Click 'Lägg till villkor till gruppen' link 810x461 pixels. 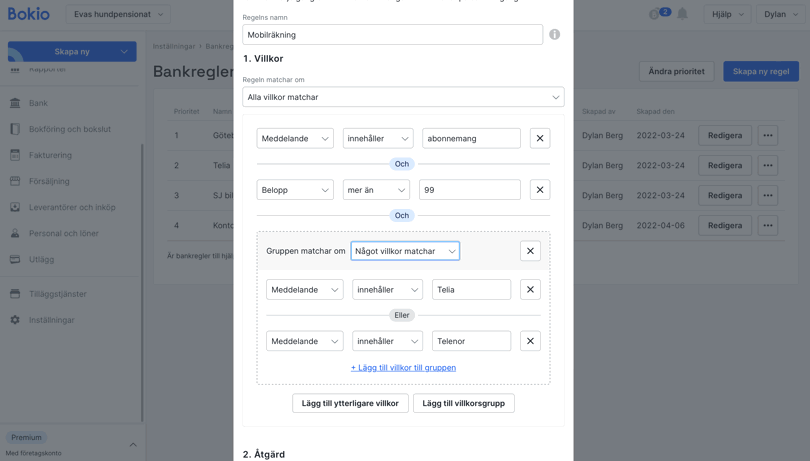coord(403,367)
